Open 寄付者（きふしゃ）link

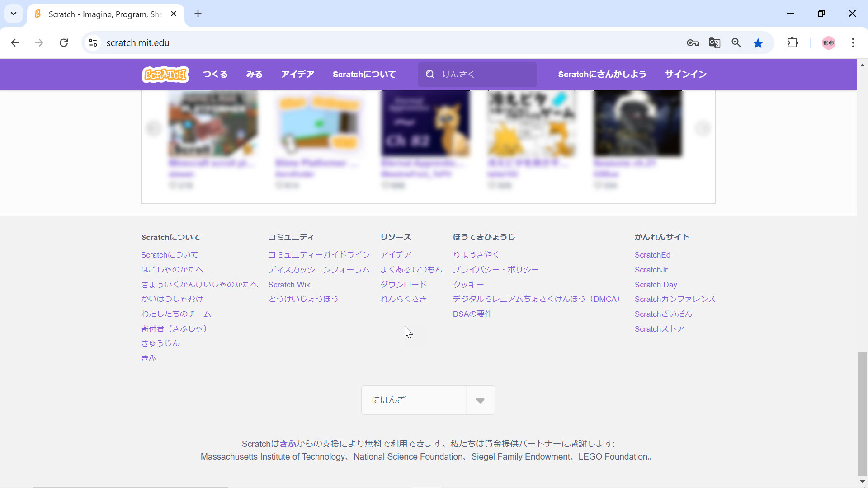tap(174, 329)
